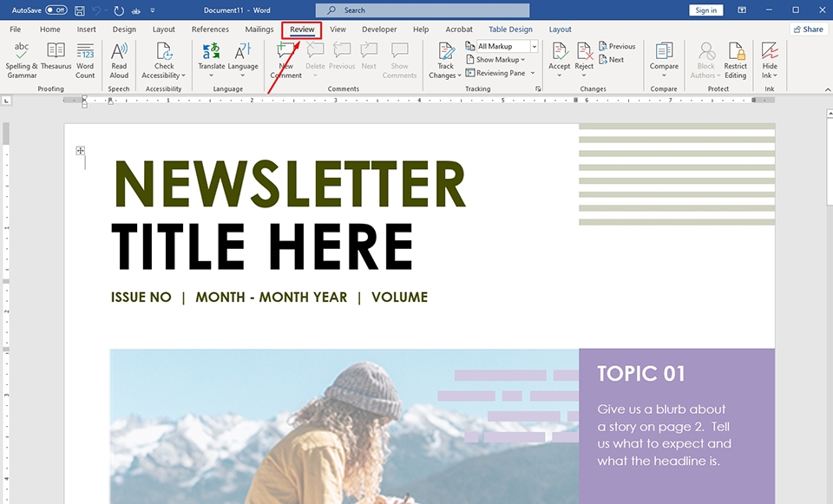Viewport: 833px width, 504px height.
Task: Expand Check Accessibility dropdown arrow
Action: pyautogui.click(x=183, y=75)
